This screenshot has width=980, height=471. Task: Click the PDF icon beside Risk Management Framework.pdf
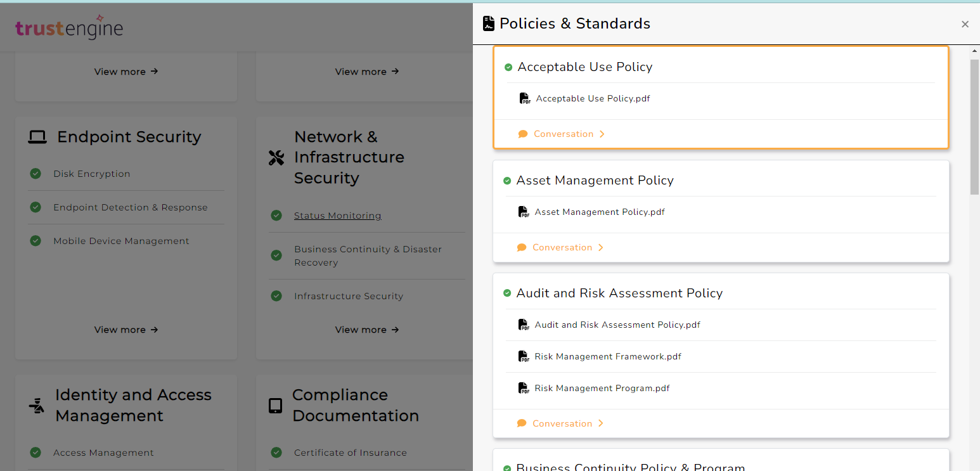point(524,356)
